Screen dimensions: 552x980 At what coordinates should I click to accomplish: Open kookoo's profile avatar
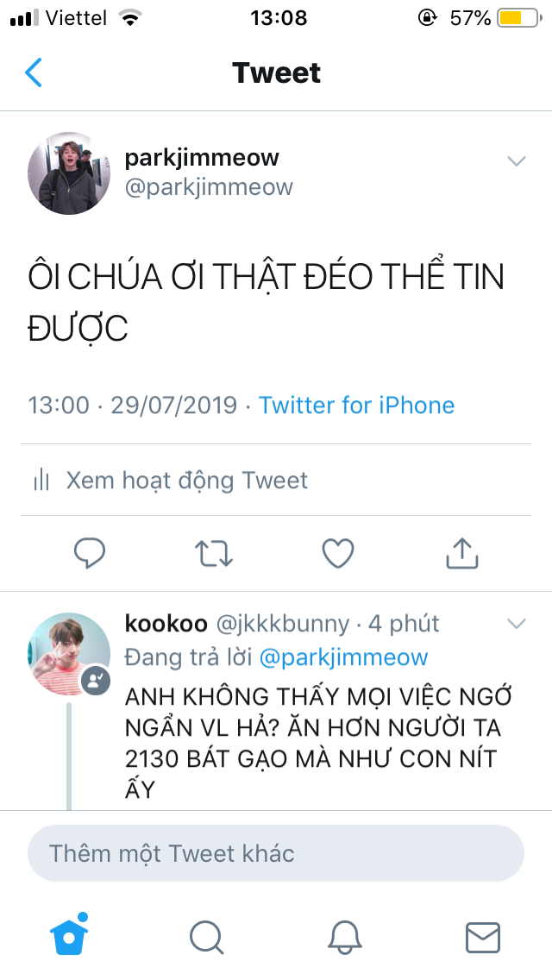point(69,653)
